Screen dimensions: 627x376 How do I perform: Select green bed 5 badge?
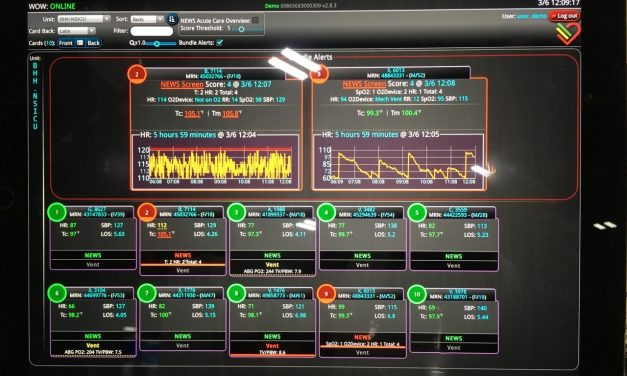417,212
